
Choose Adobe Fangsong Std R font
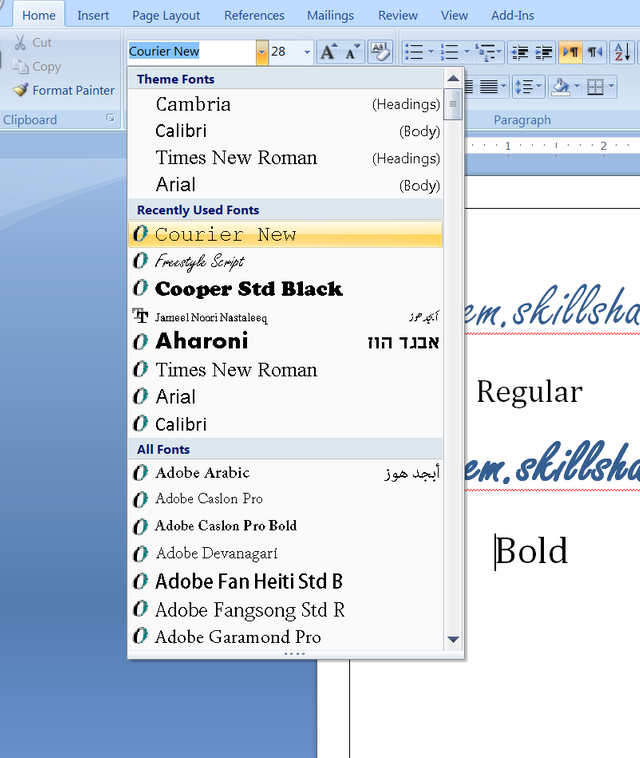[x=285, y=610]
